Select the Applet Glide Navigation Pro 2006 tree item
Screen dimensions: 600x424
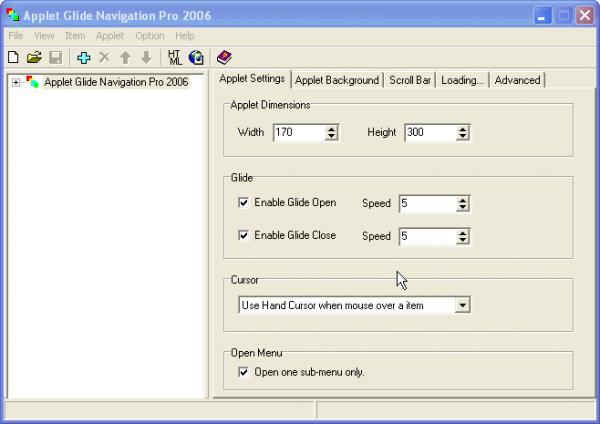116,82
